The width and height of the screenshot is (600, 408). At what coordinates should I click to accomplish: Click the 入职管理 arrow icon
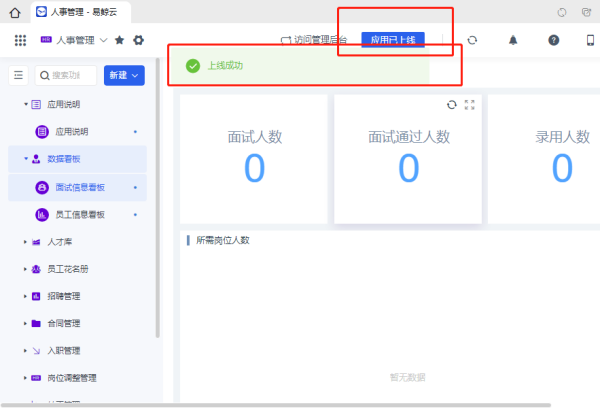[36, 351]
